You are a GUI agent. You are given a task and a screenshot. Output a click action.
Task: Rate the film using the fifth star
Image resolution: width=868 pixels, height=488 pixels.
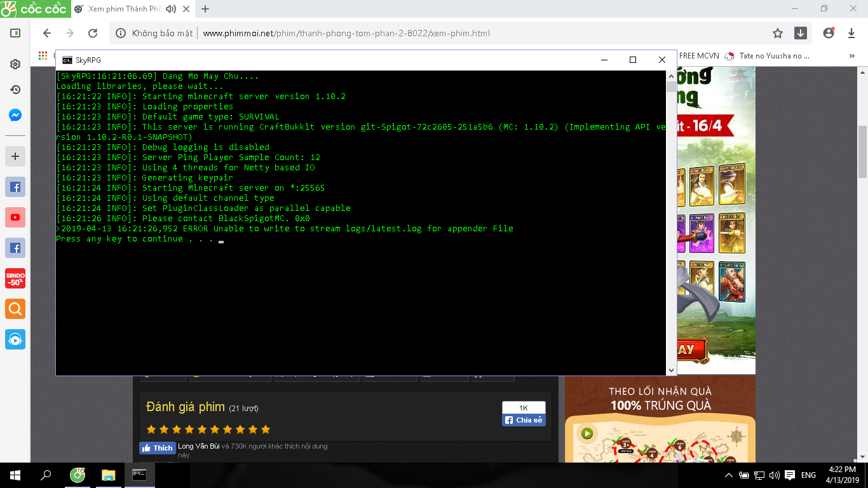pos(202,430)
